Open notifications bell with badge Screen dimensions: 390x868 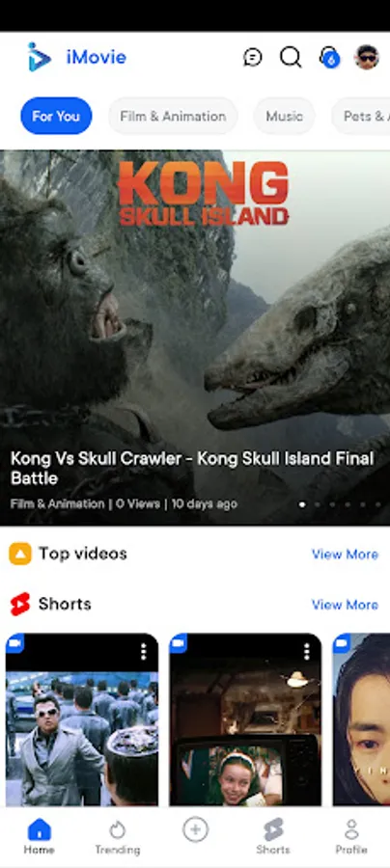(x=328, y=57)
